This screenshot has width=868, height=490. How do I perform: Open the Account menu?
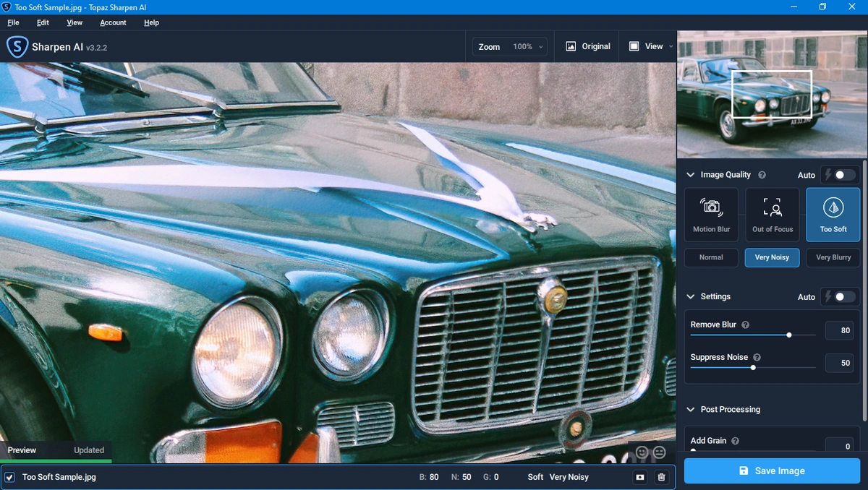[113, 22]
